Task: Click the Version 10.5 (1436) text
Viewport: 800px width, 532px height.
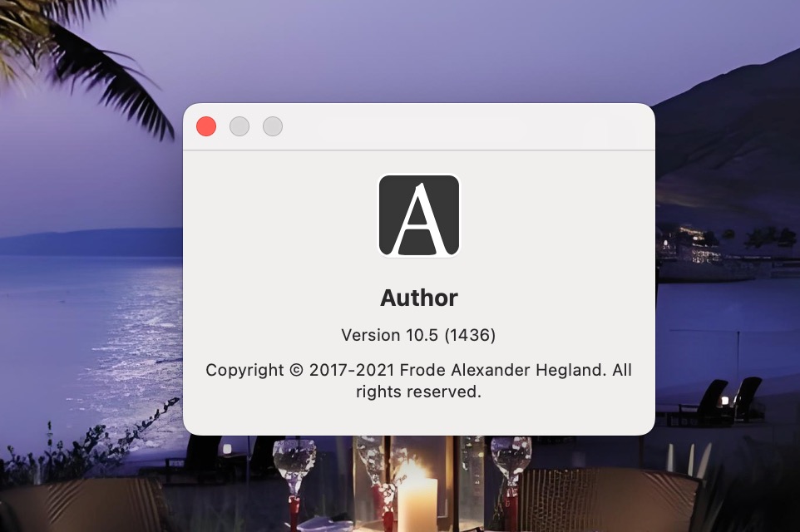Action: click(418, 335)
